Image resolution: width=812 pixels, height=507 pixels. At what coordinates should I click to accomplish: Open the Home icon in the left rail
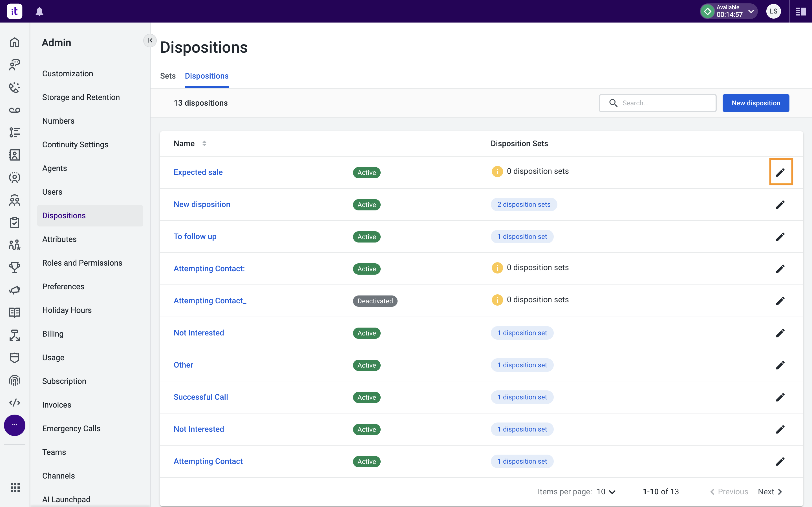tap(14, 43)
